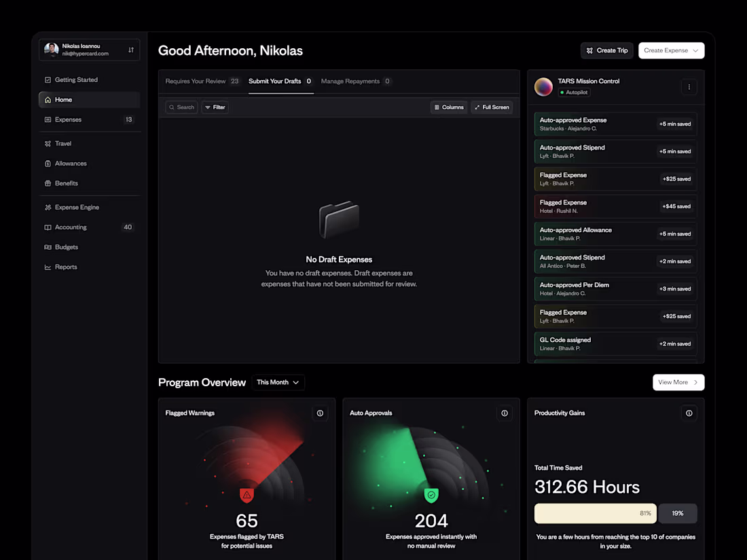Open Auto-approved Stipend Lyft Bhavik entry

(x=615, y=151)
